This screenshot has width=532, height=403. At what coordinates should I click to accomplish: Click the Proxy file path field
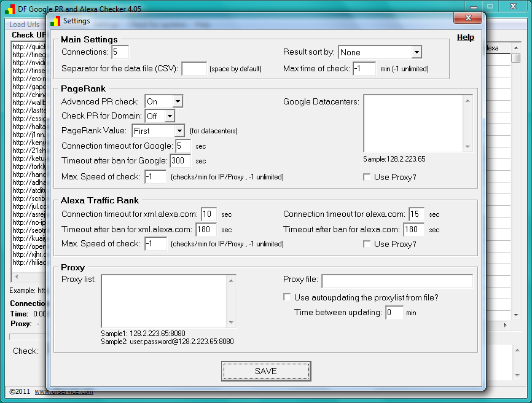pos(397,281)
